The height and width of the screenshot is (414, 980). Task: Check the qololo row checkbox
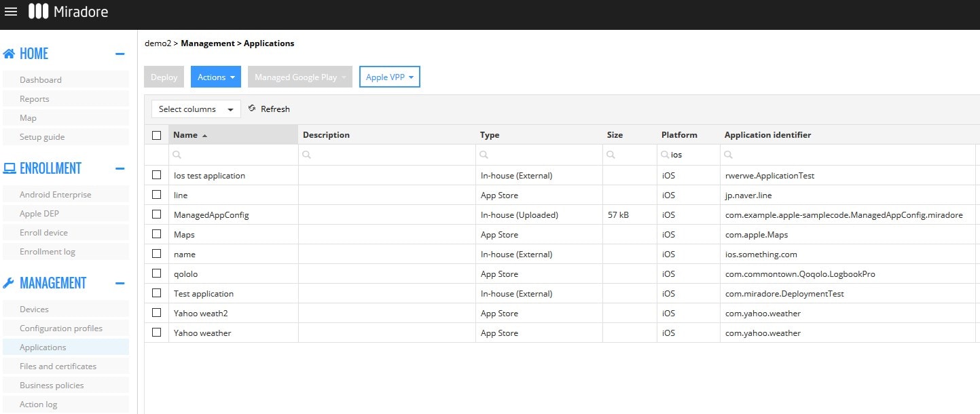(157, 274)
